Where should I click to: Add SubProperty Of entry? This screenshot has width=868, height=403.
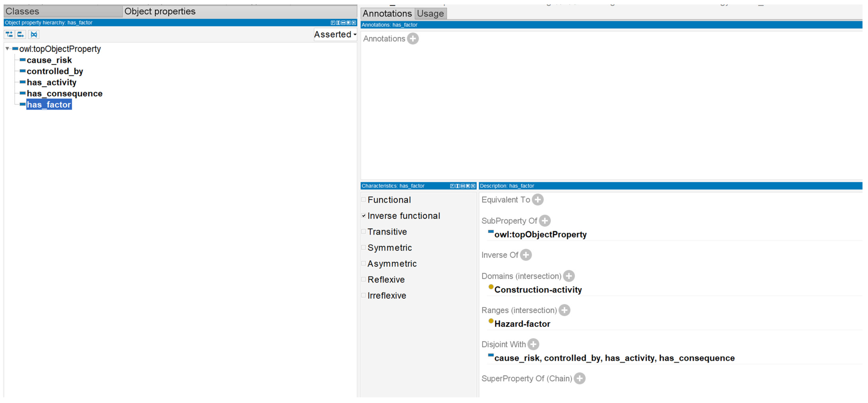(545, 221)
